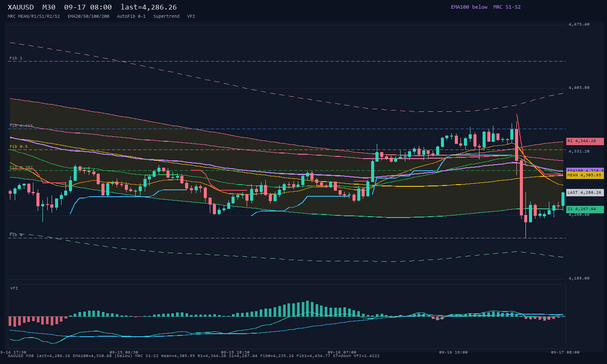Click the 'EMA20/50/100/200' legend entry
This screenshot has width=607, height=364.
(88, 16)
